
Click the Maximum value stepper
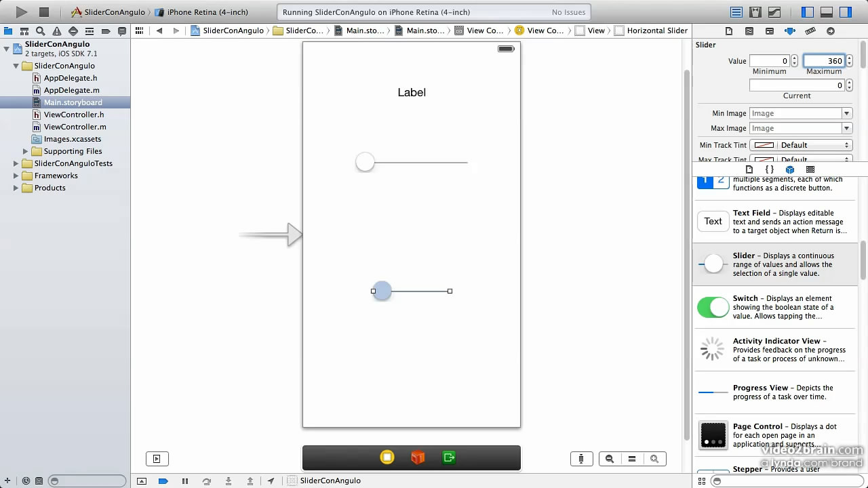click(849, 61)
